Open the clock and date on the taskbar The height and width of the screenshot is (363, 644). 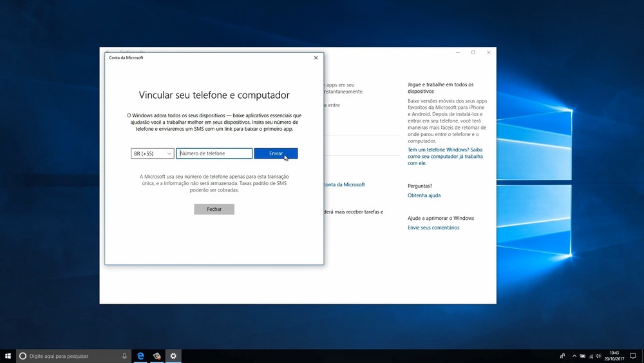click(614, 356)
